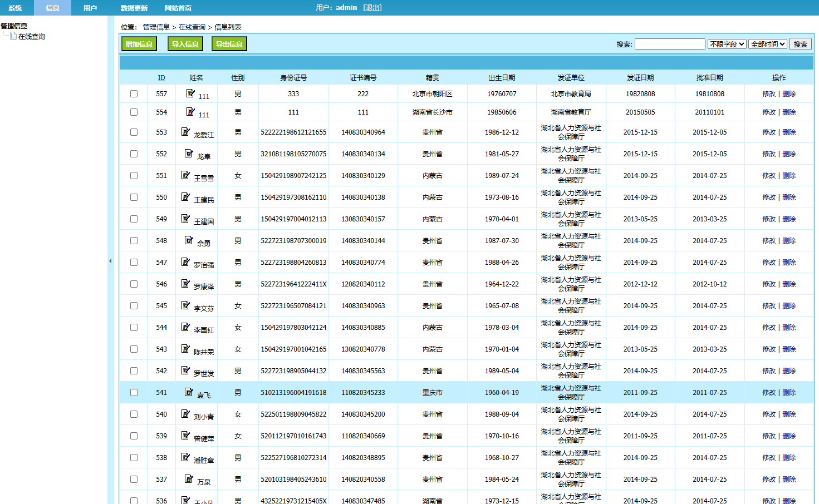
Task: Click the edit icon beside 袁飞
Action: point(189,392)
